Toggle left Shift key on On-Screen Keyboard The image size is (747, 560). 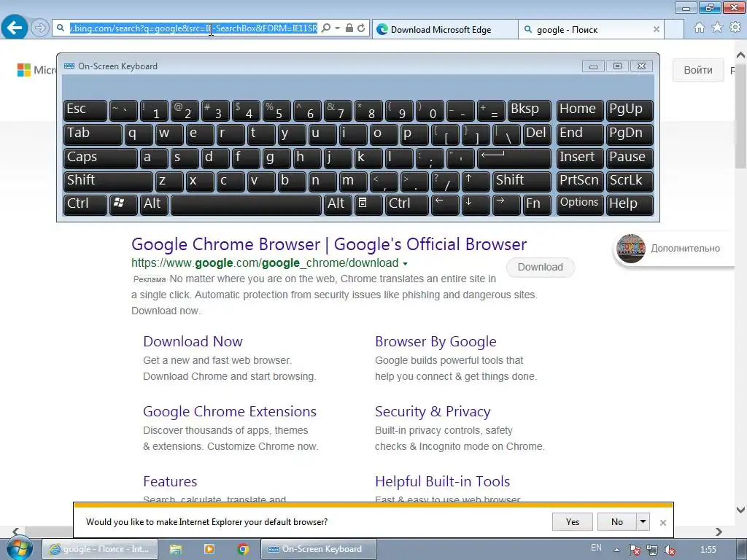(108, 182)
